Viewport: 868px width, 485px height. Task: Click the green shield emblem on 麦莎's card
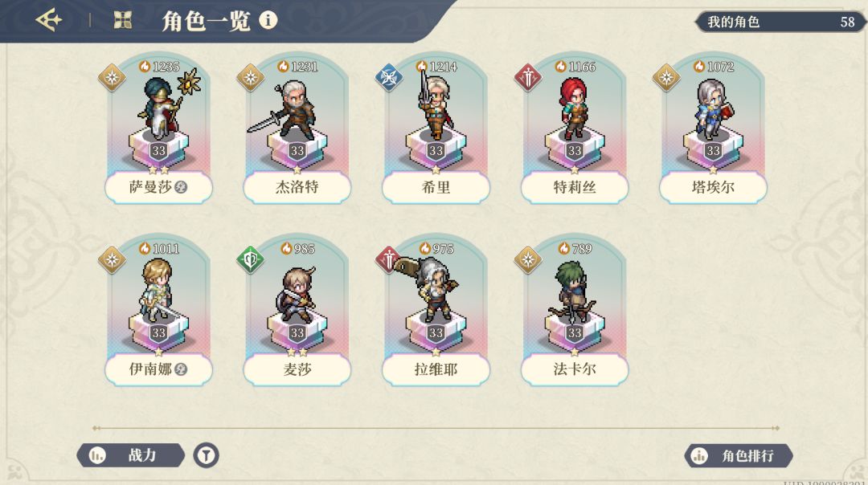point(251,259)
